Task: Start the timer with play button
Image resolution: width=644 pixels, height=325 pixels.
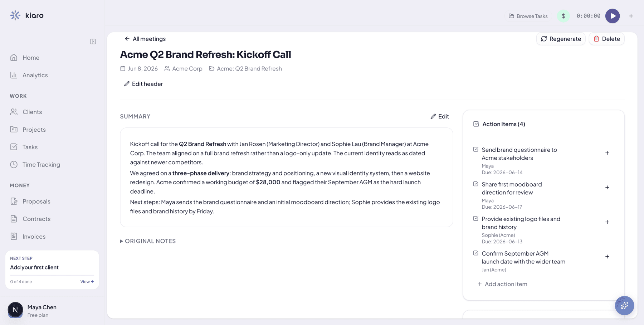Action: tap(613, 16)
